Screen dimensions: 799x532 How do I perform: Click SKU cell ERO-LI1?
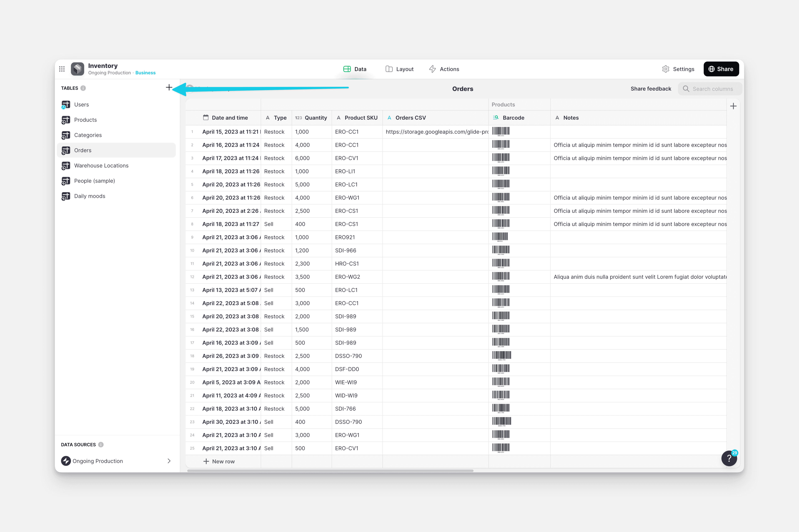point(357,171)
